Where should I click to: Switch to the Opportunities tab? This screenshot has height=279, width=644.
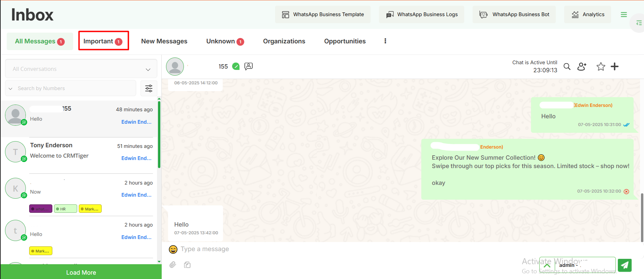[345, 41]
